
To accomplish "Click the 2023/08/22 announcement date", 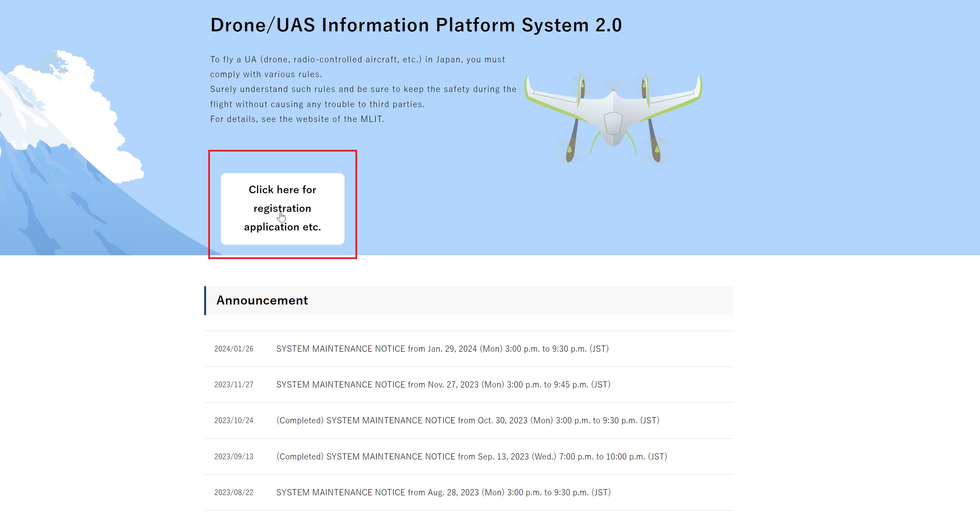I will click(234, 492).
